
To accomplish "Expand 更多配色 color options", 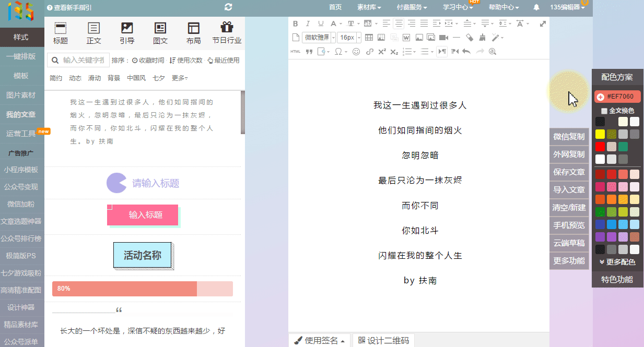I will point(617,262).
